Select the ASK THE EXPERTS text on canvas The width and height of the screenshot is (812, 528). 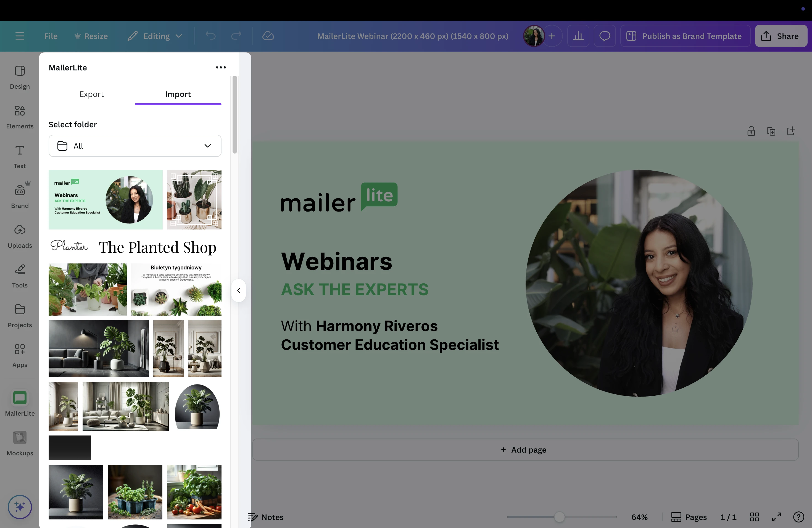(354, 290)
